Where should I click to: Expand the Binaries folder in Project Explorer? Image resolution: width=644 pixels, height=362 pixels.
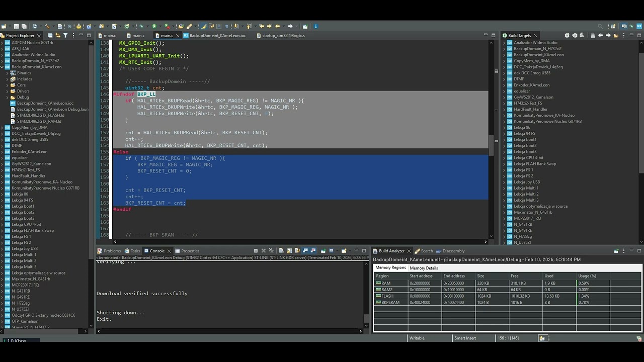[x=8, y=73]
